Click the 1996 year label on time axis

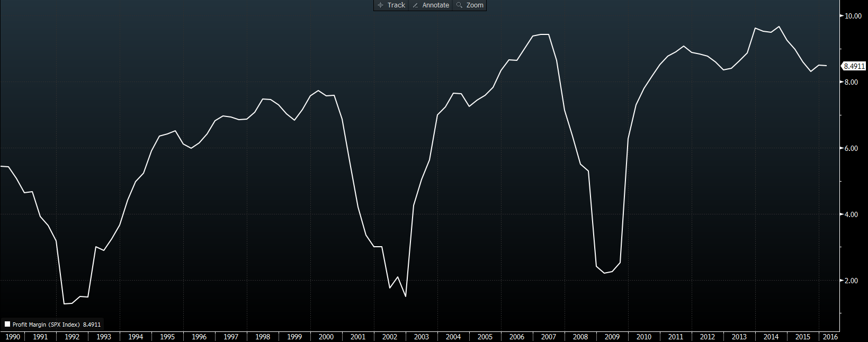(199, 337)
